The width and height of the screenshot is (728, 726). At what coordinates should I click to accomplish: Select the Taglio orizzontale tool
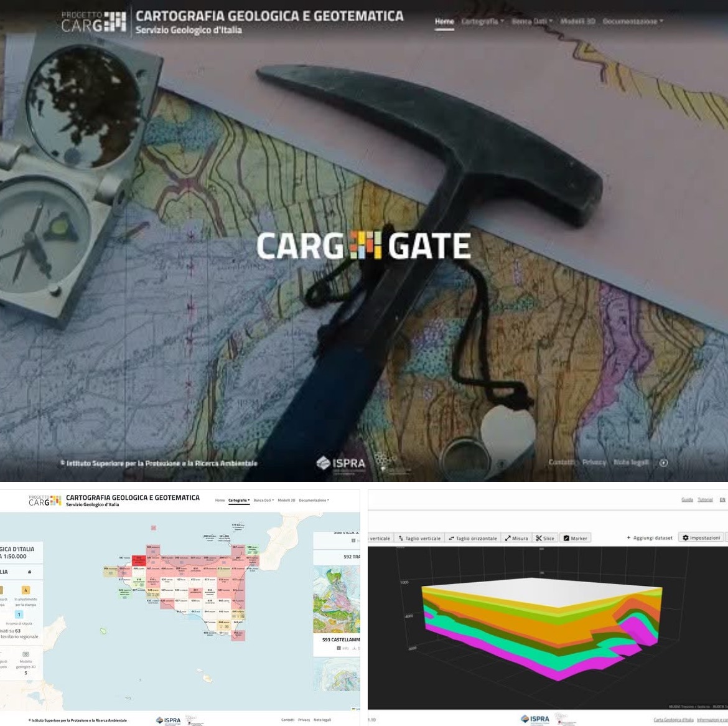click(473, 539)
